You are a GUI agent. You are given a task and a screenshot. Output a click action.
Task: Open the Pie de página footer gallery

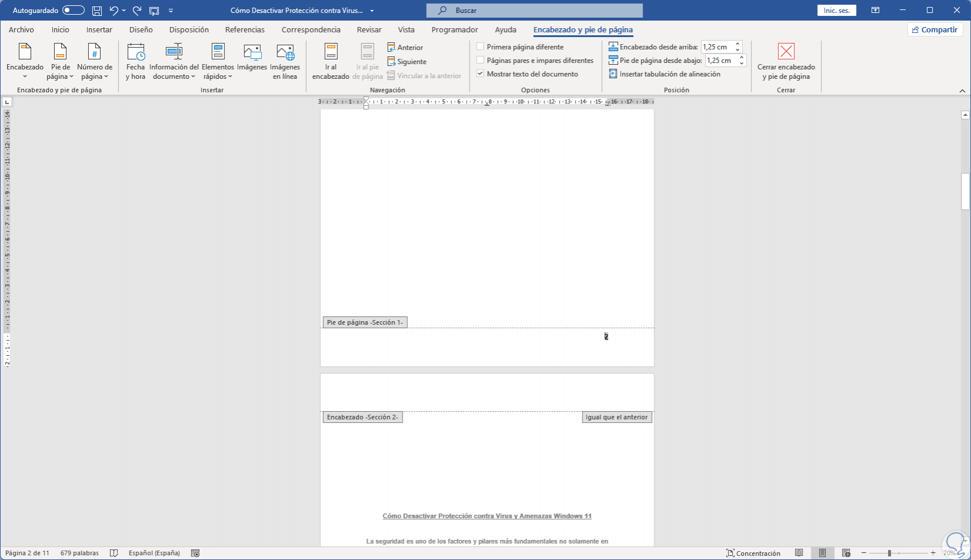click(60, 61)
